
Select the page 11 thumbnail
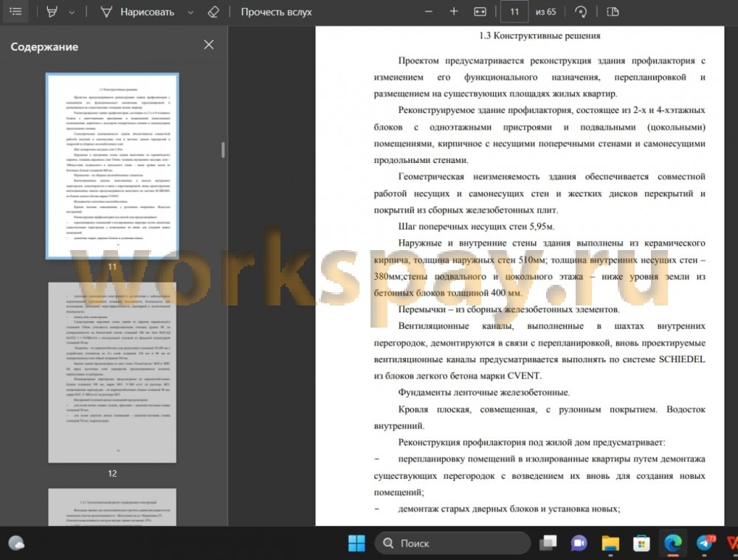[x=112, y=166]
